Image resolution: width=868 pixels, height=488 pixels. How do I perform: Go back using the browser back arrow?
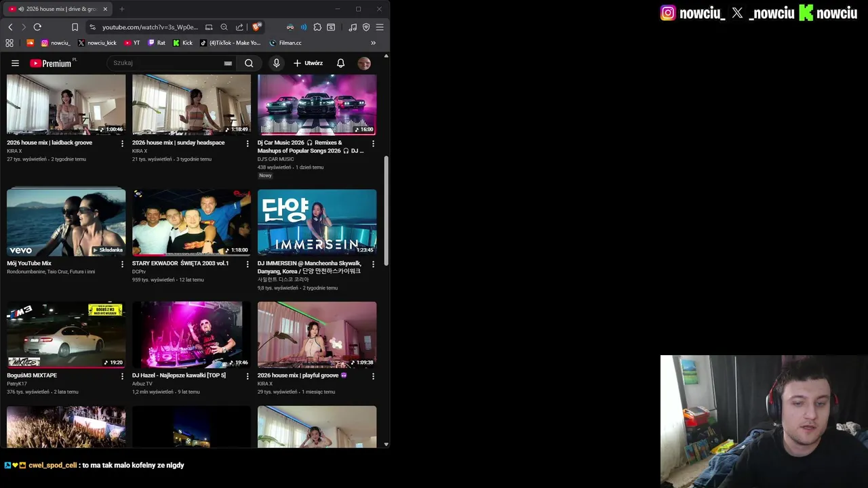(x=10, y=27)
